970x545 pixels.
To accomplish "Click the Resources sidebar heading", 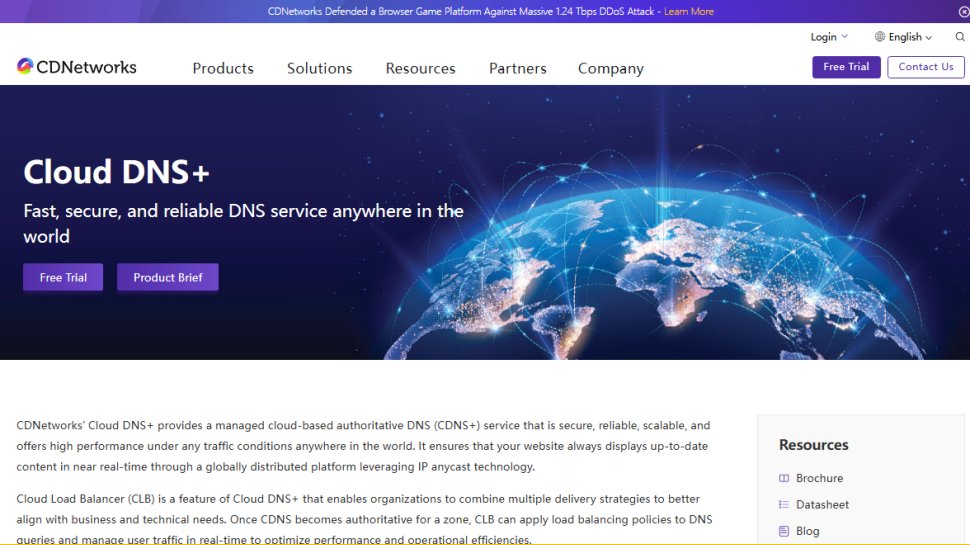I will coord(813,445).
